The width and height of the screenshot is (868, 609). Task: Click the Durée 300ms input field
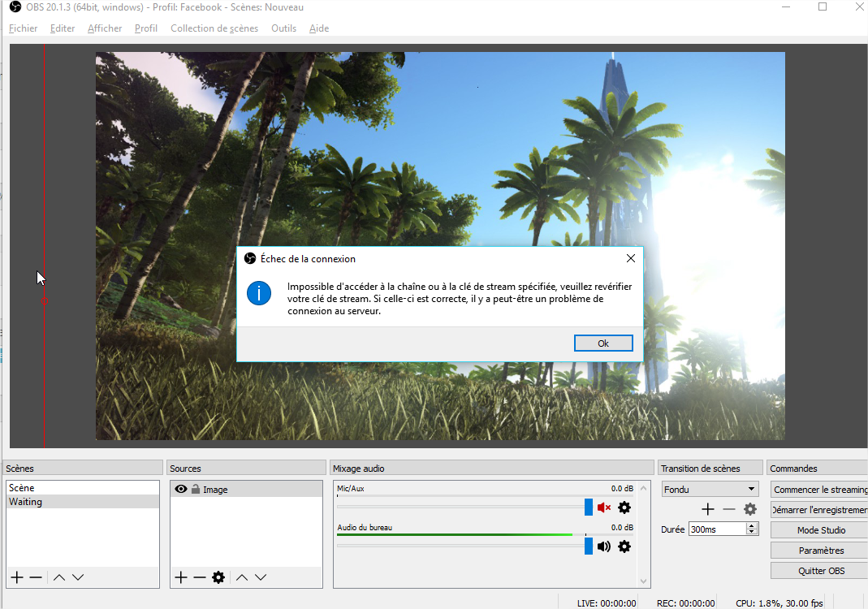coord(718,529)
